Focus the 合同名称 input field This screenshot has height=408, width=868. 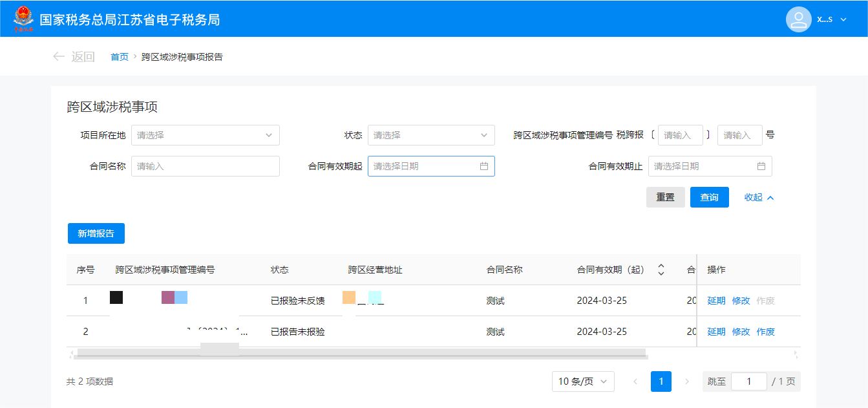205,166
